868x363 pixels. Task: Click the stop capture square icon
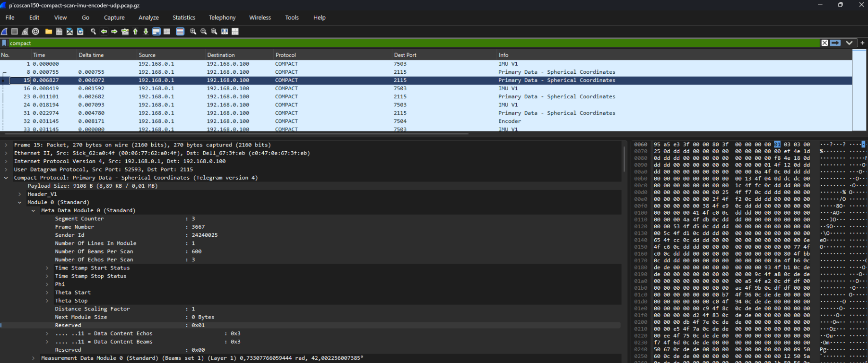tap(15, 32)
